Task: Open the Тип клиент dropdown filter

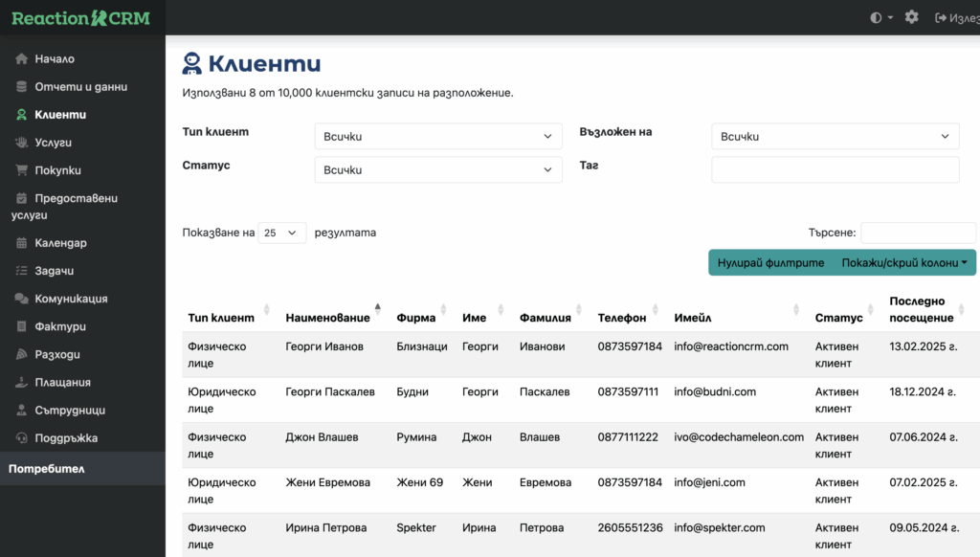Action: click(x=438, y=137)
